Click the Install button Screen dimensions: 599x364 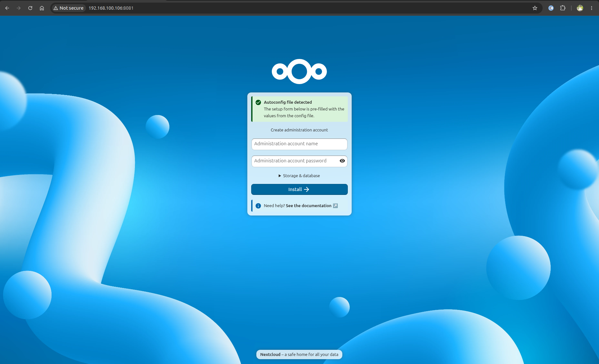click(299, 189)
